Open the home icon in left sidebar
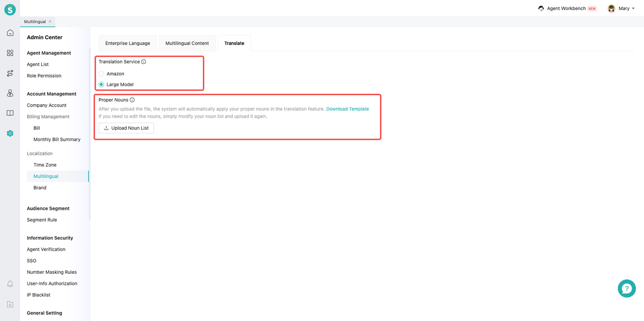Viewport: 644px width, 321px height. (10, 33)
